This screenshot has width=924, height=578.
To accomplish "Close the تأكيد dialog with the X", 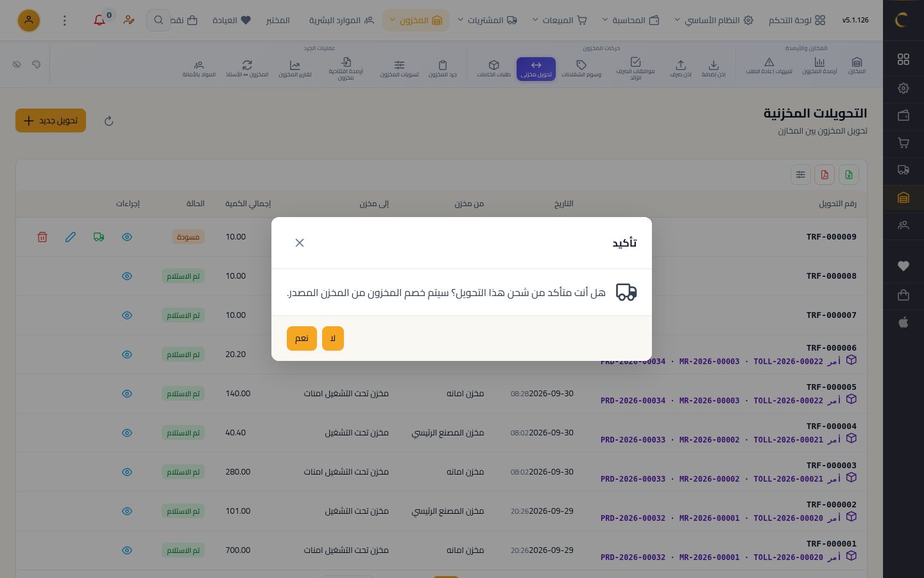I will coord(300,243).
